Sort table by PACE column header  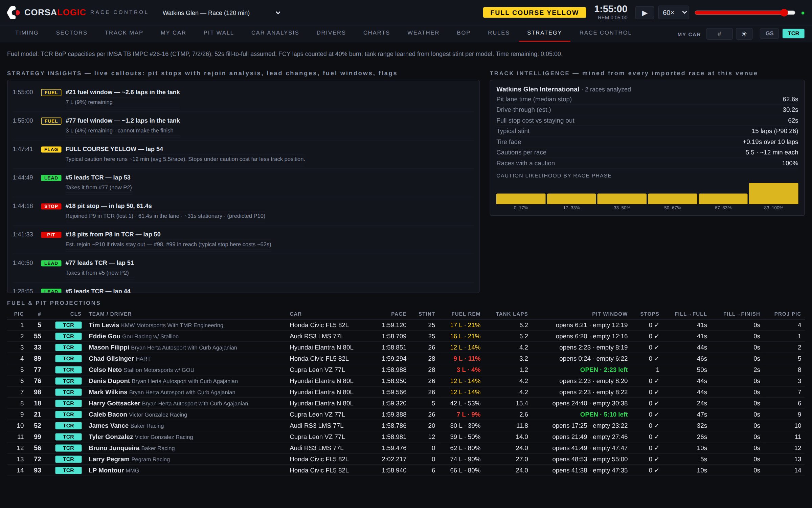point(399,314)
